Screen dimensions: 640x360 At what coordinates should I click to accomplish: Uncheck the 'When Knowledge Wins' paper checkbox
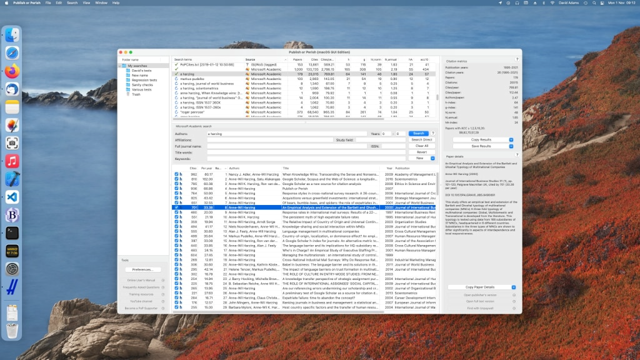(176, 174)
